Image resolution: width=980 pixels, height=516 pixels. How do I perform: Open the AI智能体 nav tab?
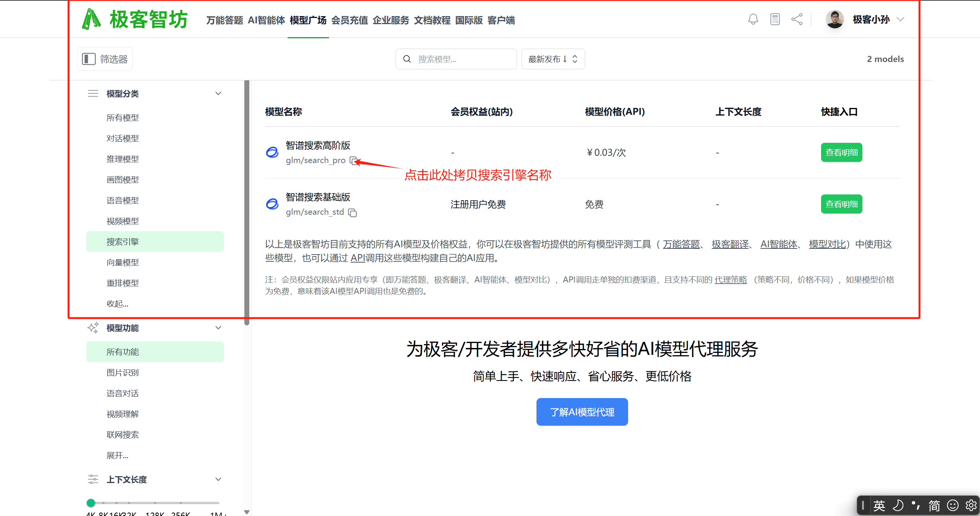267,20
